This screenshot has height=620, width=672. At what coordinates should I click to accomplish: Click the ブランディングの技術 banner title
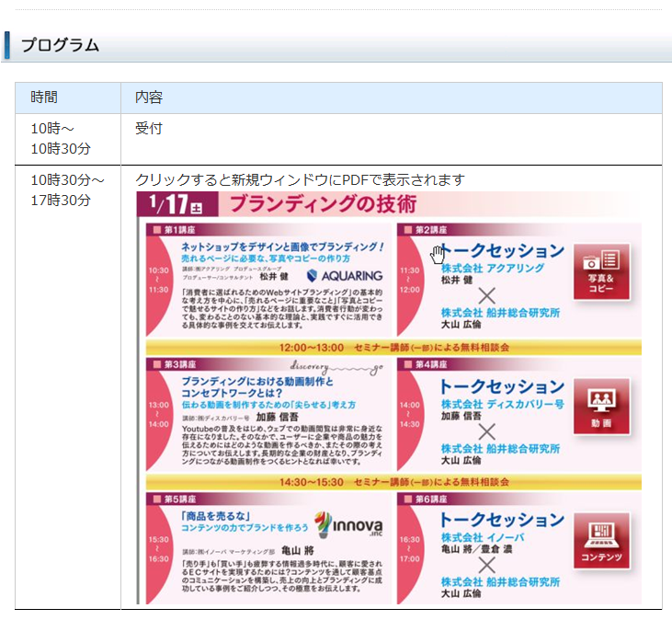coord(324,204)
